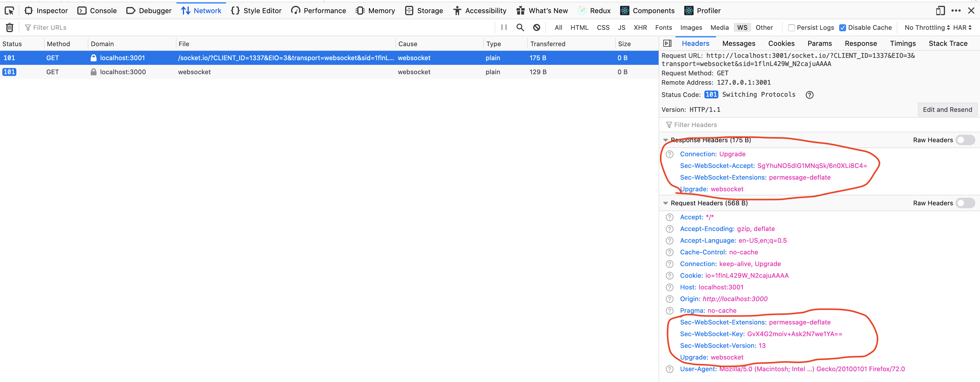
Task: Clear all network requests
Action: 10,27
